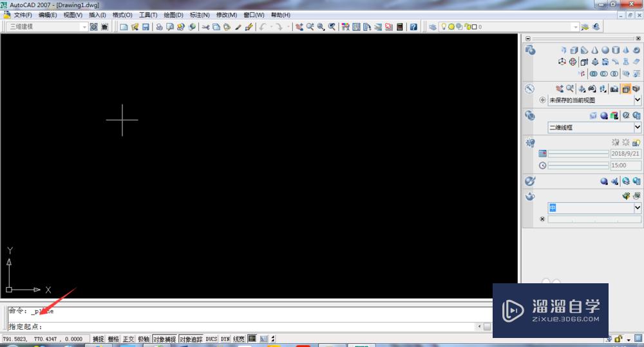
Task: Click the date slider in light panel
Action: pyautogui.click(x=578, y=154)
